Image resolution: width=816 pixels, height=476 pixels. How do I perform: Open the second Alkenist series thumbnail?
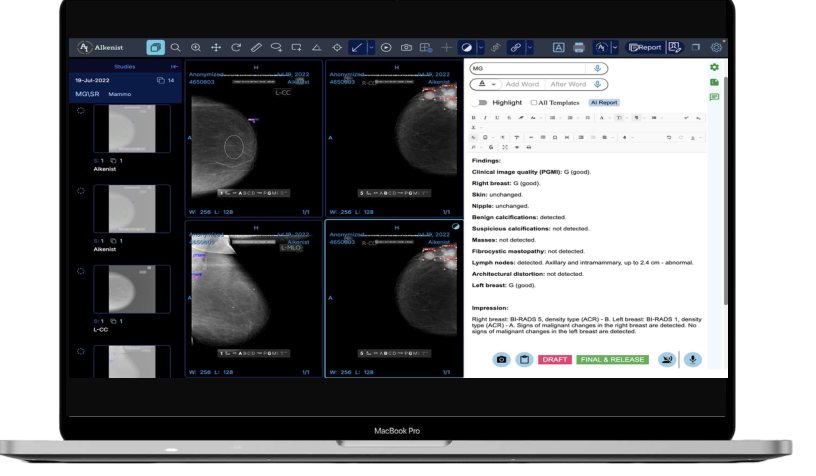(x=132, y=209)
